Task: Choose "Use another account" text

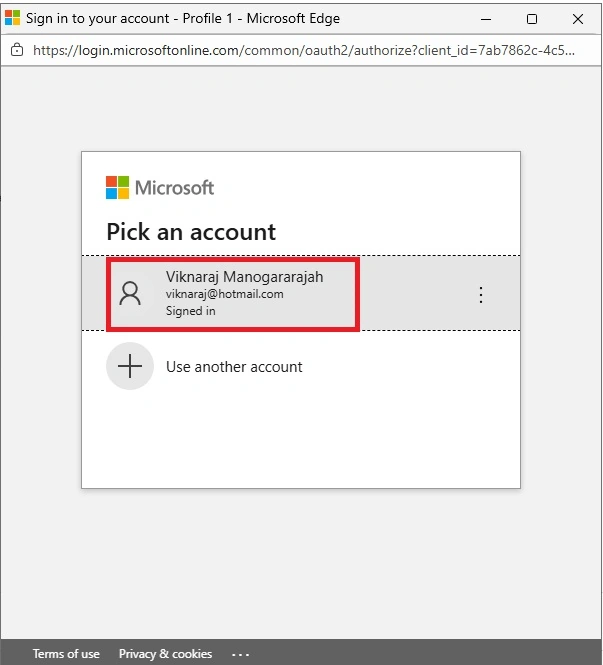Action: 234,367
